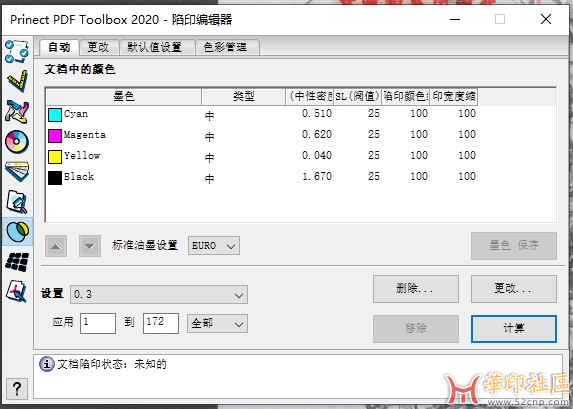Viewport: 573px width, 409px height.
Task: Click the 删除... button
Action: click(x=416, y=289)
